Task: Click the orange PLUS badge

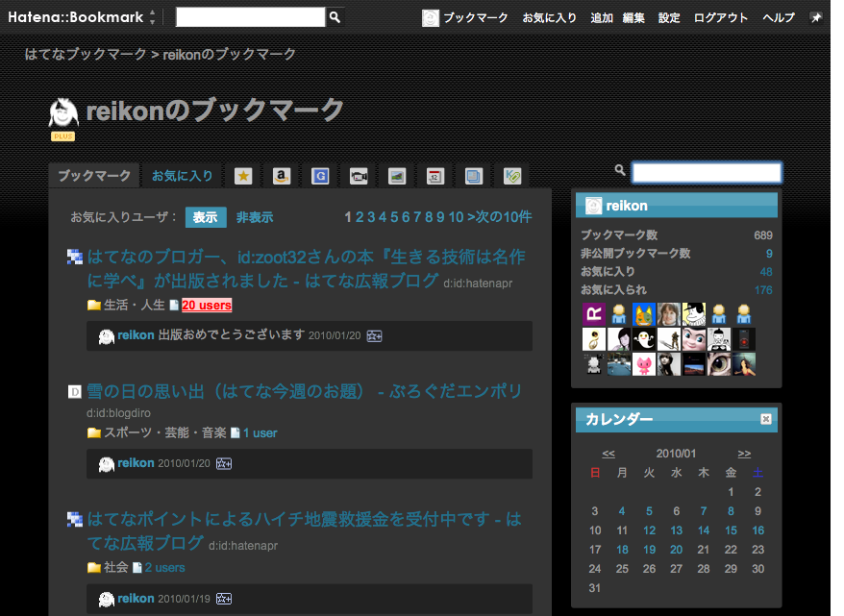Action: pos(63,136)
